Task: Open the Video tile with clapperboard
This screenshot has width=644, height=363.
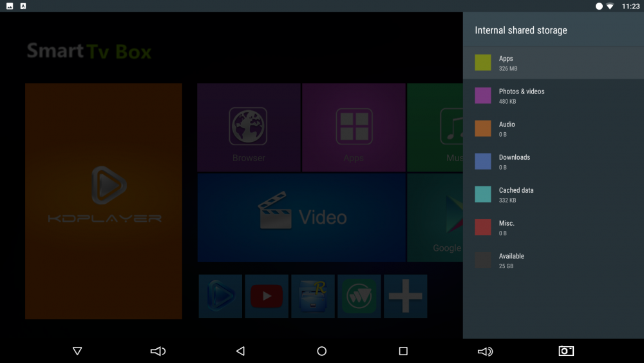Action: (301, 217)
